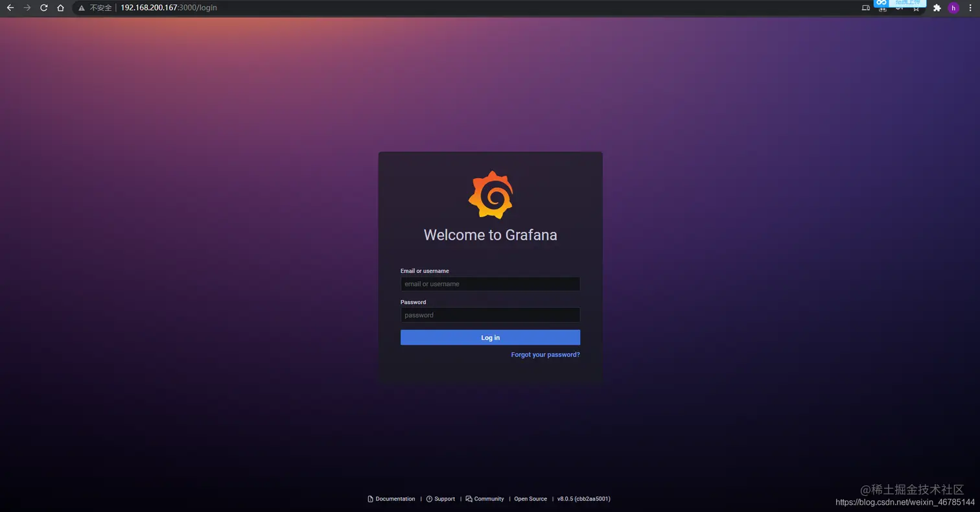Click the 'Password' label
The image size is (980, 512).
[x=413, y=302]
